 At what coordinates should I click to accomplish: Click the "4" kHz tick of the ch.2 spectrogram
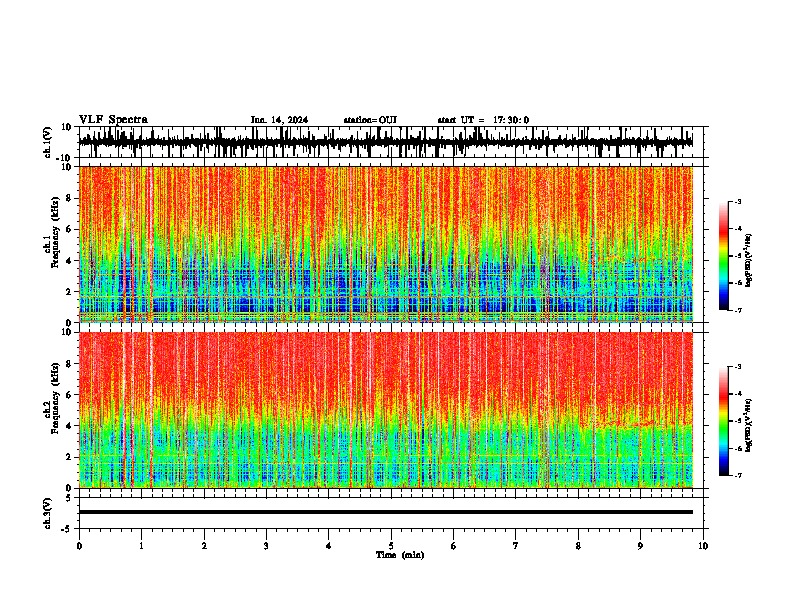pyautogui.click(x=69, y=426)
